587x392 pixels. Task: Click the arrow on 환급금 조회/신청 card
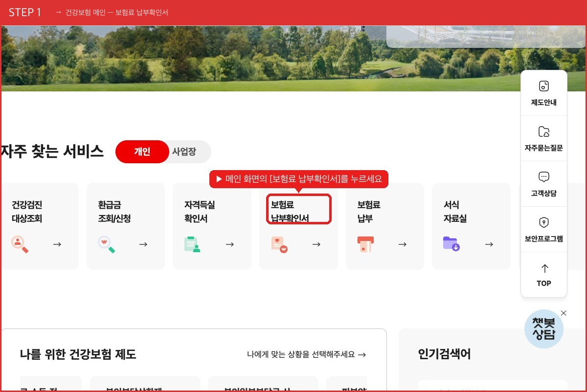click(x=143, y=244)
